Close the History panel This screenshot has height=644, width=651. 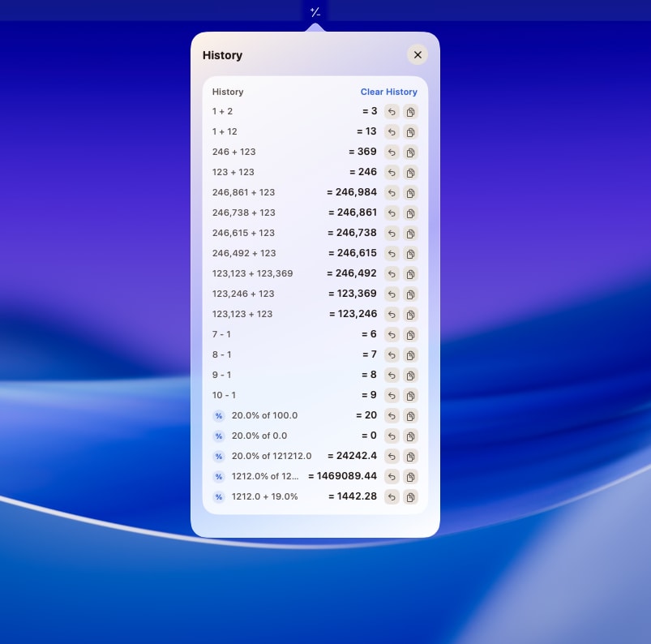[x=418, y=55]
